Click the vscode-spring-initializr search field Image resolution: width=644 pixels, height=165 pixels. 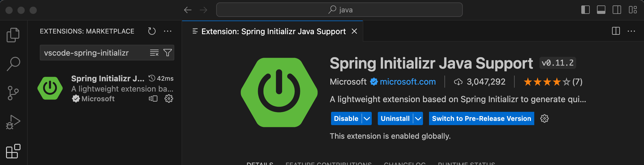click(x=93, y=53)
